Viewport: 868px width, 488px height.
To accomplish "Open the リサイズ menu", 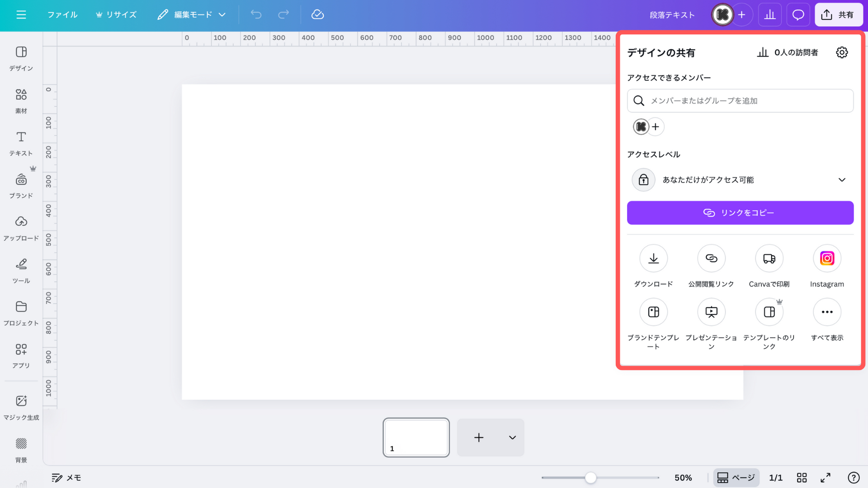I will click(x=116, y=15).
